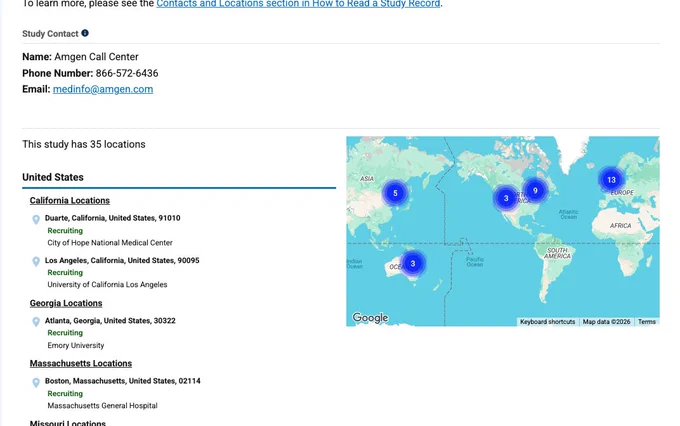Click Recruiting status under Duarte, California
The image size is (680, 426).
[x=65, y=230]
